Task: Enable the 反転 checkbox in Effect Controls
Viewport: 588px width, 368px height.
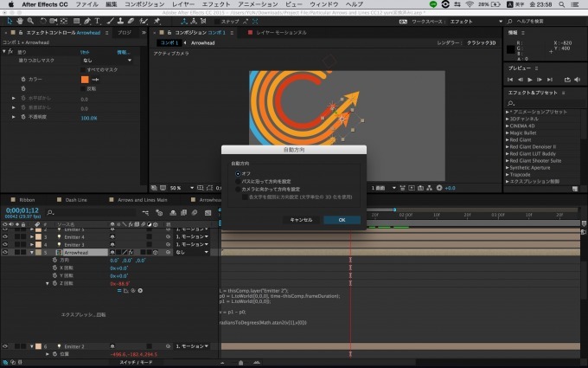Action: click(83, 88)
